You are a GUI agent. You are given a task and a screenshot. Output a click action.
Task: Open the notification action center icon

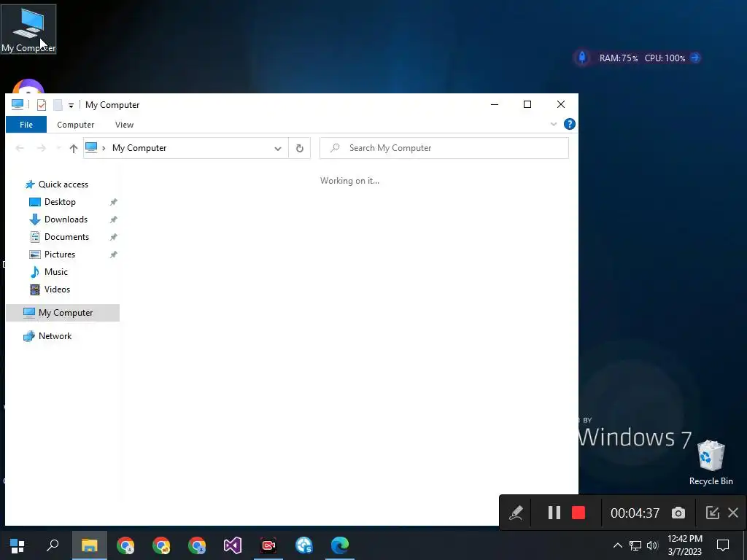[723, 545]
